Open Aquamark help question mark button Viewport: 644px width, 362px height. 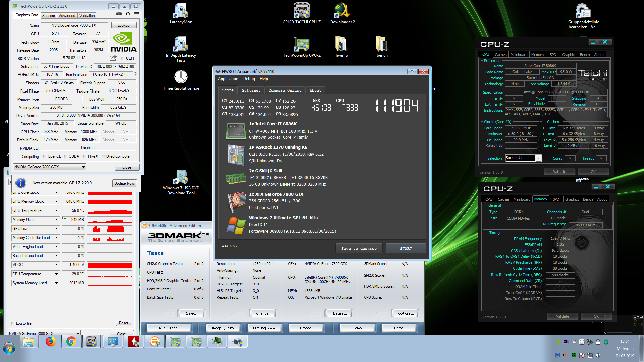coord(412,71)
